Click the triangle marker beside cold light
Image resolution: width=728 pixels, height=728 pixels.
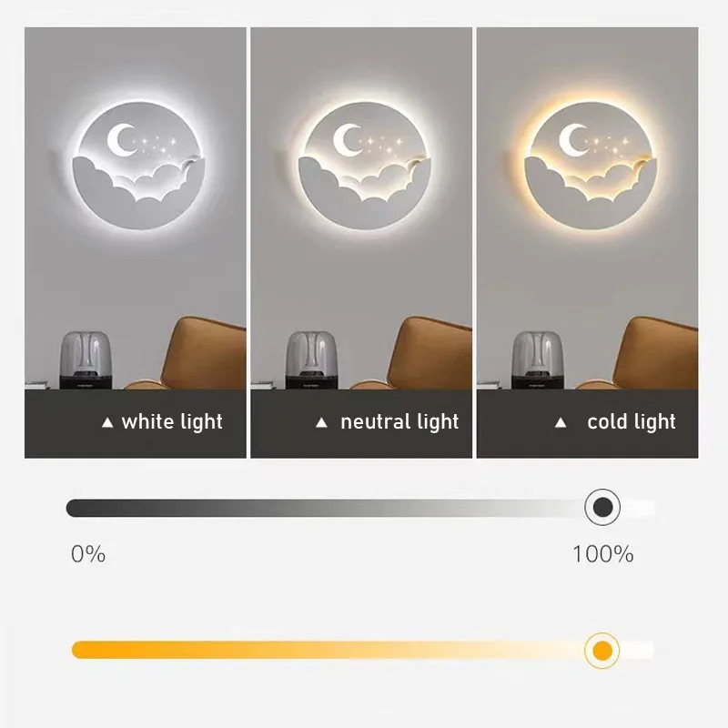561,422
